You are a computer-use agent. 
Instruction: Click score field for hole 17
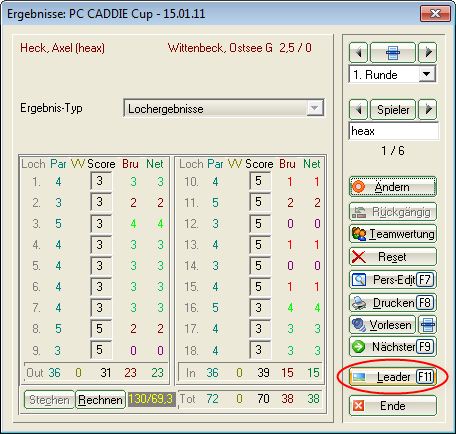(x=260, y=329)
